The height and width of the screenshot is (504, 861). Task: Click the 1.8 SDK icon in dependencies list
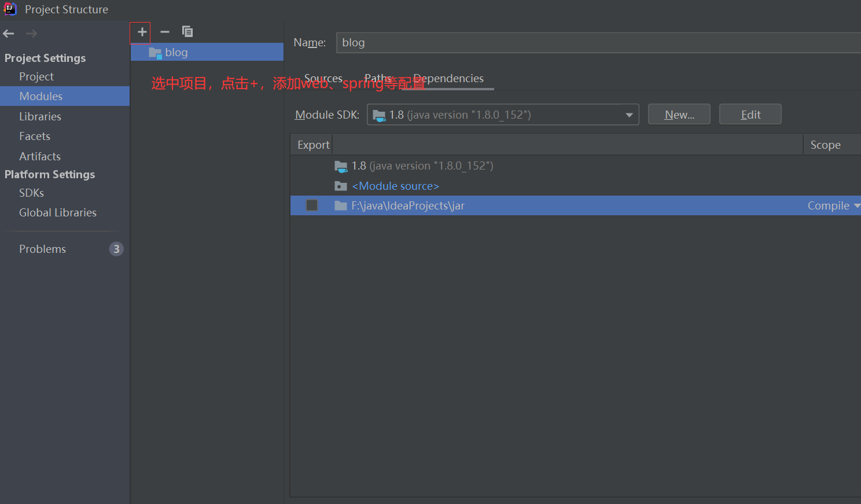pyautogui.click(x=341, y=165)
